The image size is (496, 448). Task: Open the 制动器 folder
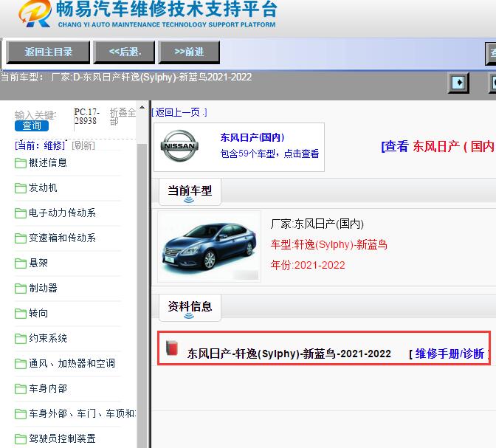(35, 289)
